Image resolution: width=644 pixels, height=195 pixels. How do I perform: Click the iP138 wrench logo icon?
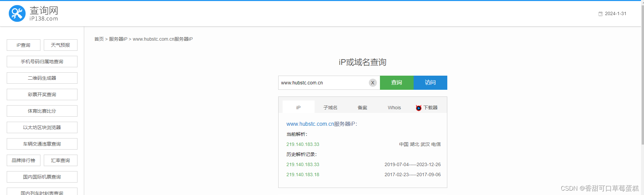(x=17, y=13)
